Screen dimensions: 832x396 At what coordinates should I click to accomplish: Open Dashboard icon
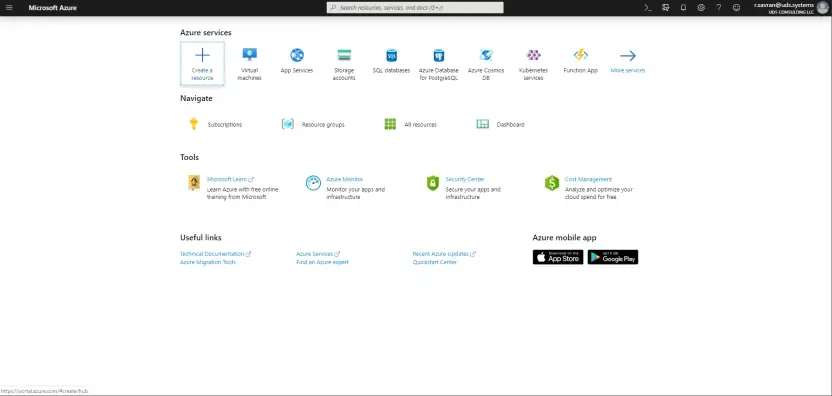(x=482, y=124)
